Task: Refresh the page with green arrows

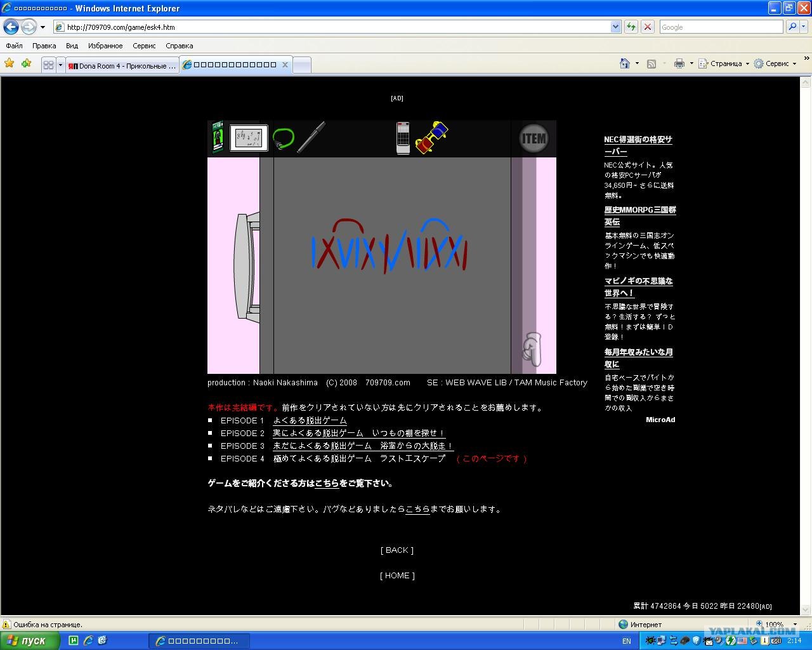Action: (631, 27)
